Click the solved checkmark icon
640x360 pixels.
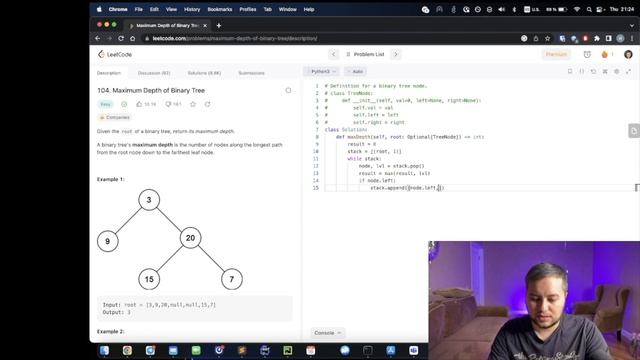[x=124, y=104]
